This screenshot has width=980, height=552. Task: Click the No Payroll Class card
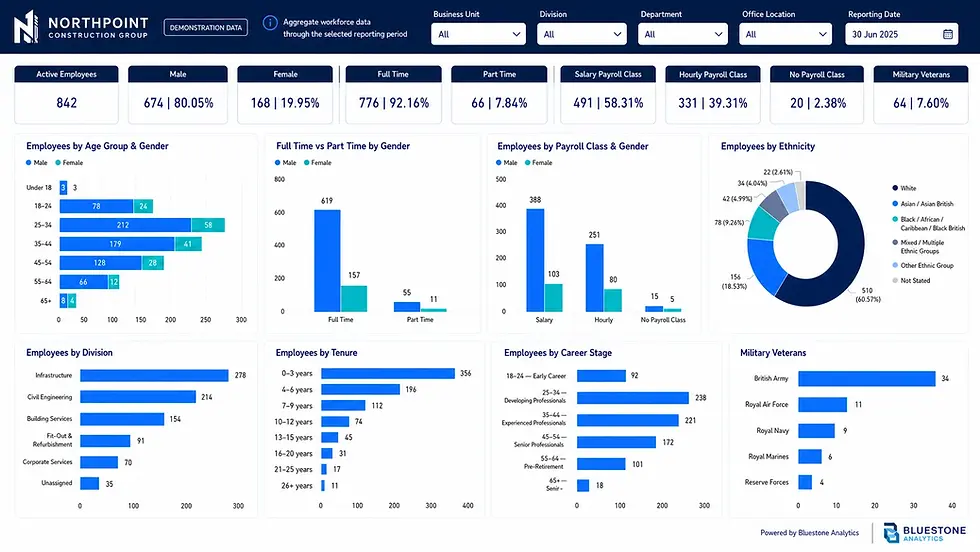point(817,94)
